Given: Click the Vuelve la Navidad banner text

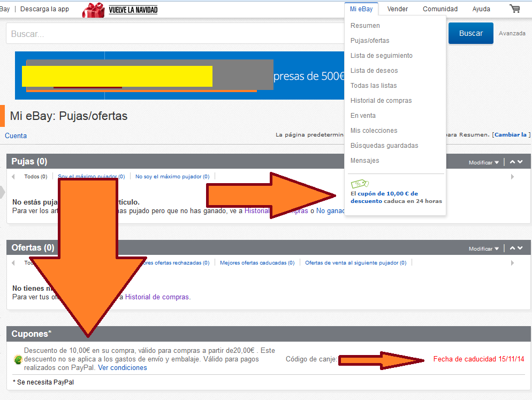Looking at the screenshot, I should (x=133, y=10).
